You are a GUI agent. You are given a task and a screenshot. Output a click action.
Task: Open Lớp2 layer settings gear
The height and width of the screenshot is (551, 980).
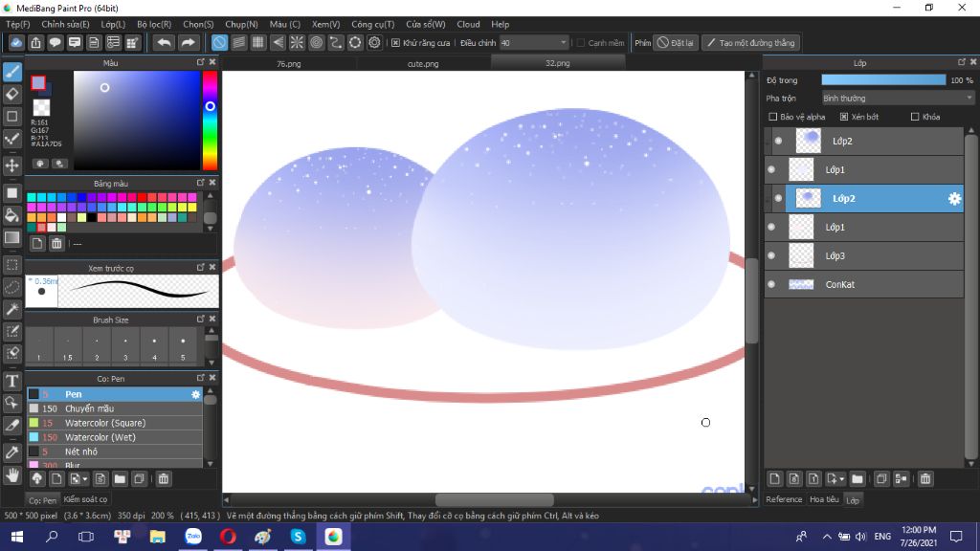click(x=954, y=199)
